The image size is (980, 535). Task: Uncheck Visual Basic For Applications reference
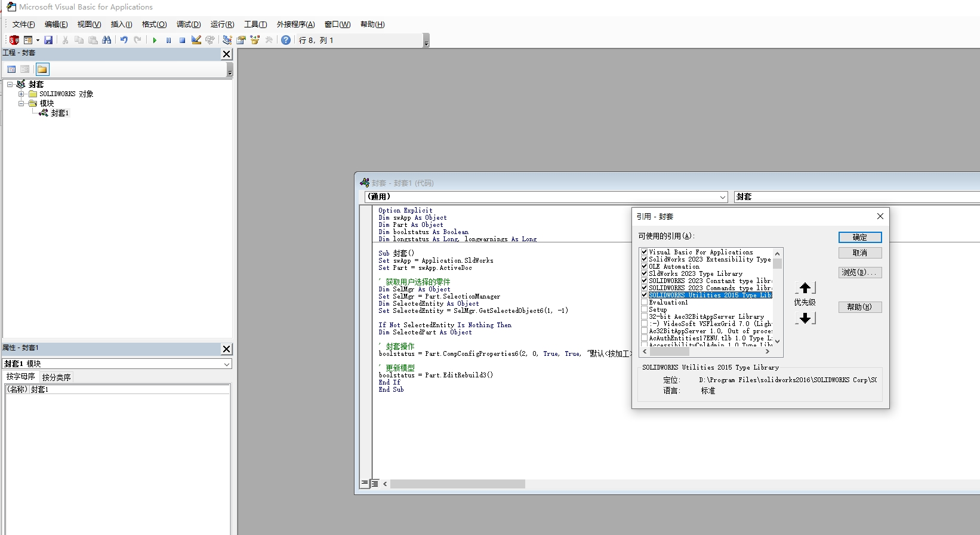(644, 252)
